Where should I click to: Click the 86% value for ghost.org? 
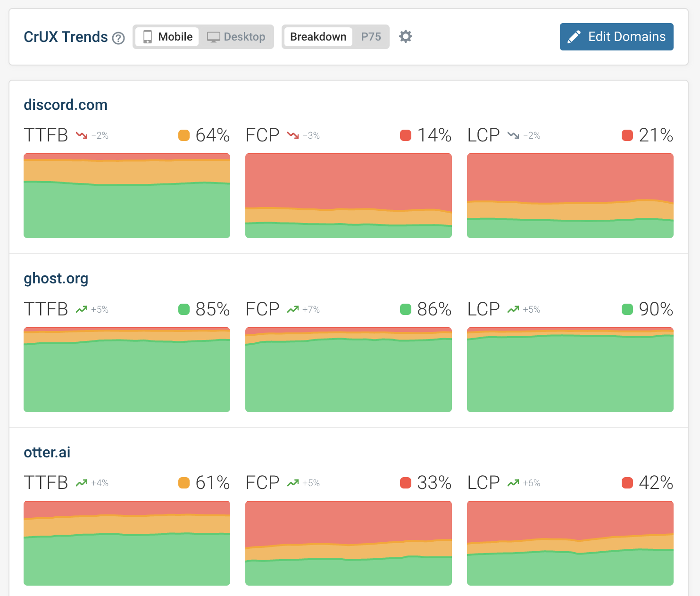(434, 309)
